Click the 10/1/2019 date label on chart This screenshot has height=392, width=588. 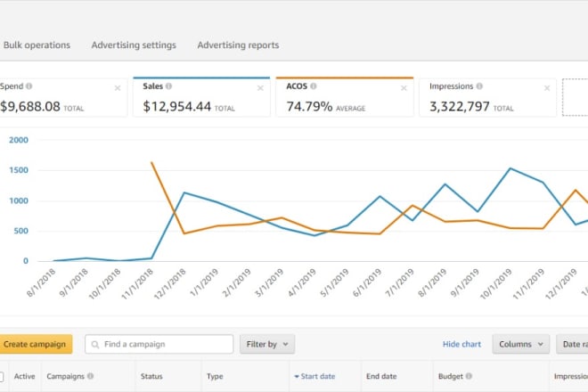pos(496,283)
